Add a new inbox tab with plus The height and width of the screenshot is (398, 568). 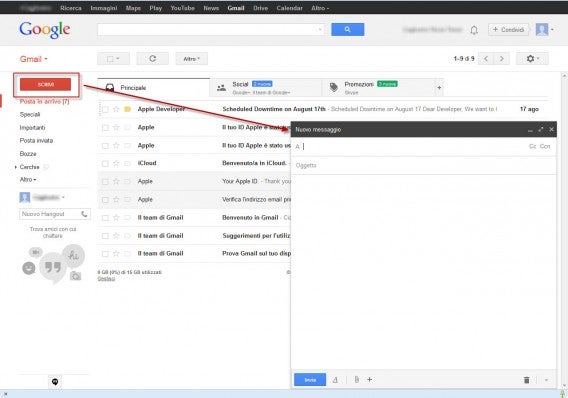(x=439, y=88)
